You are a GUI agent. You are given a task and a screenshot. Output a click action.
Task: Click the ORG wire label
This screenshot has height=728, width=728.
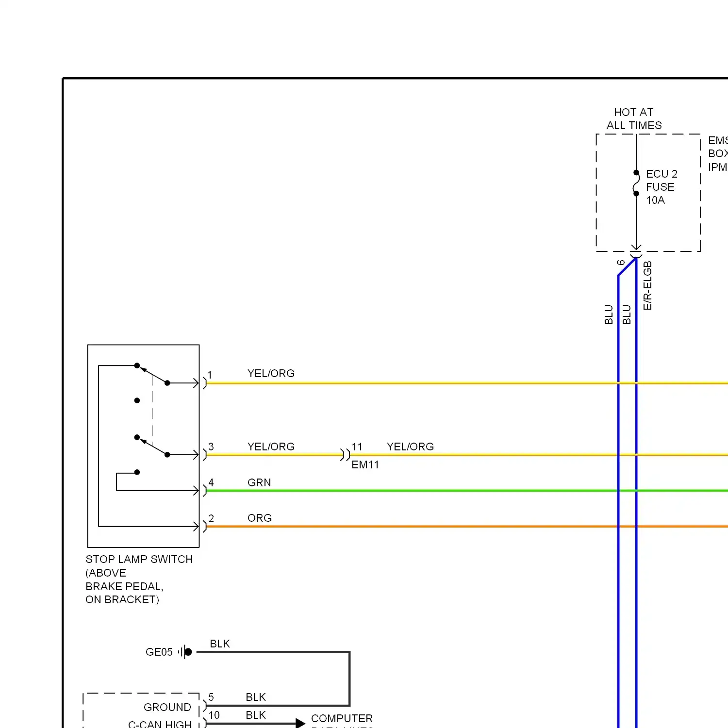point(260,518)
